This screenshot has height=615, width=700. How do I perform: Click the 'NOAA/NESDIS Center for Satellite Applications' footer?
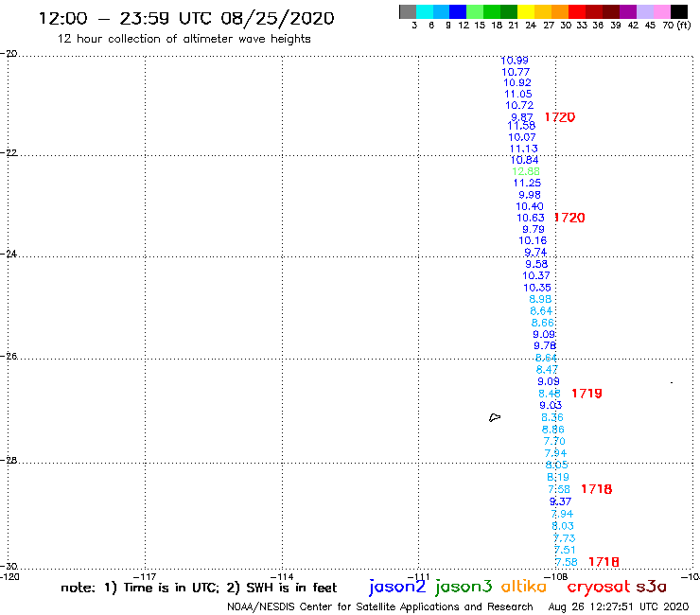[x=380, y=607]
